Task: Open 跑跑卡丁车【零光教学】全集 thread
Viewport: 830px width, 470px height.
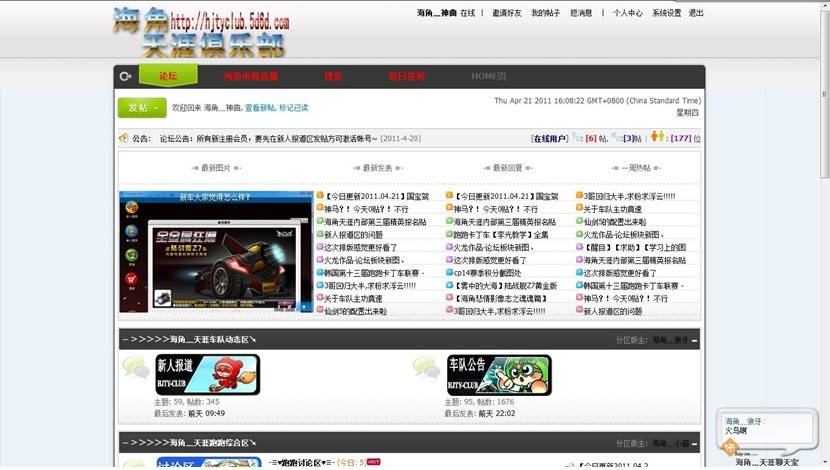Action: pos(501,234)
